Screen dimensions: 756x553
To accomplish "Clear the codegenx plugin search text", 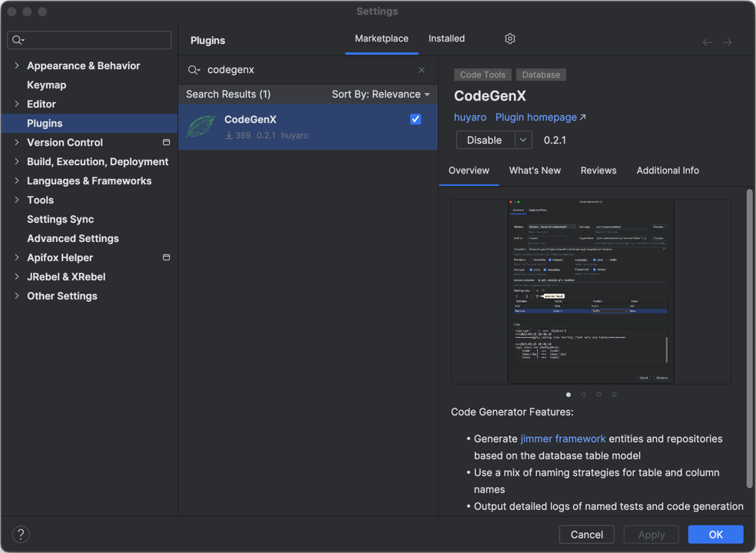I will click(421, 70).
